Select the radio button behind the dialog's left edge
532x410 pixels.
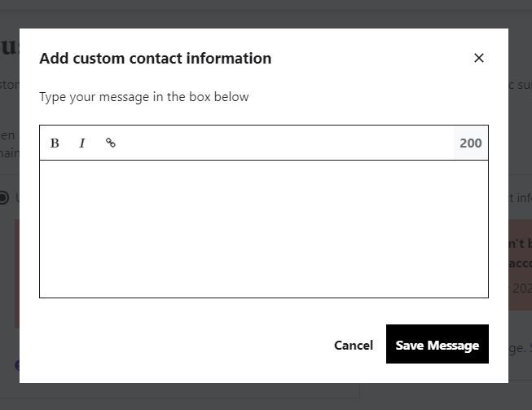coord(4,197)
